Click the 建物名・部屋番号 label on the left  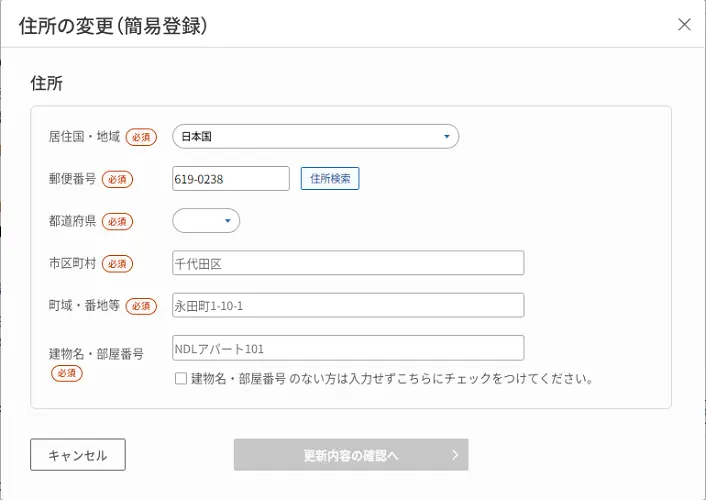(96, 354)
